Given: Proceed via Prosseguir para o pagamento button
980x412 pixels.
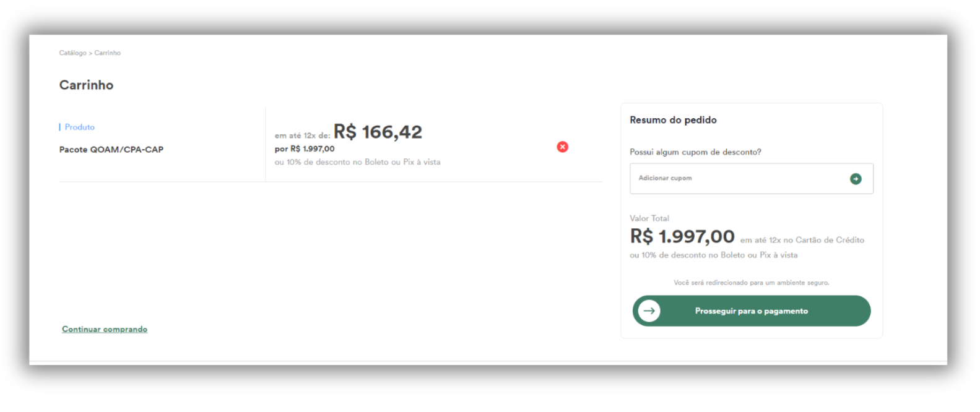Looking at the screenshot, I should [751, 311].
